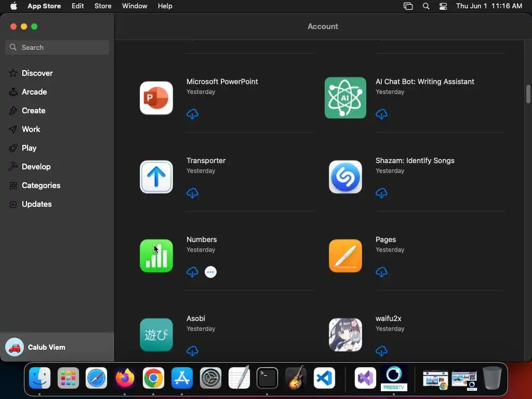Image resolution: width=532 pixels, height=399 pixels.
Task: Redownload Shazam via cloud icon
Action: pos(381,193)
